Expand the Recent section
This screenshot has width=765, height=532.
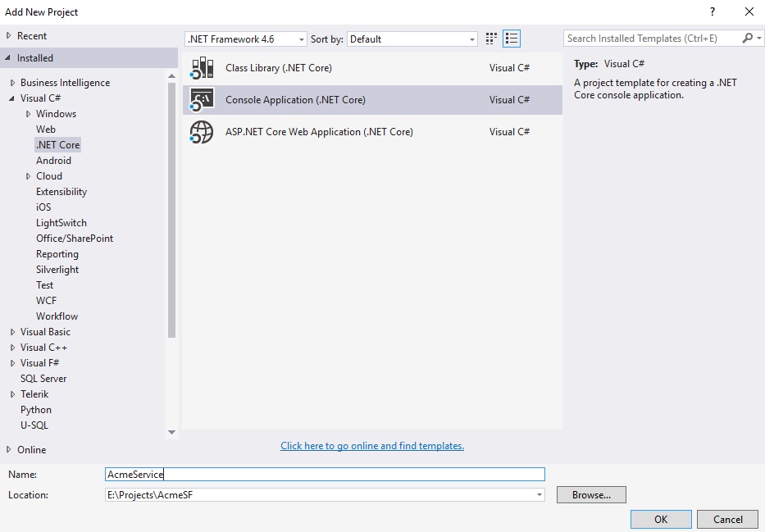coord(8,35)
